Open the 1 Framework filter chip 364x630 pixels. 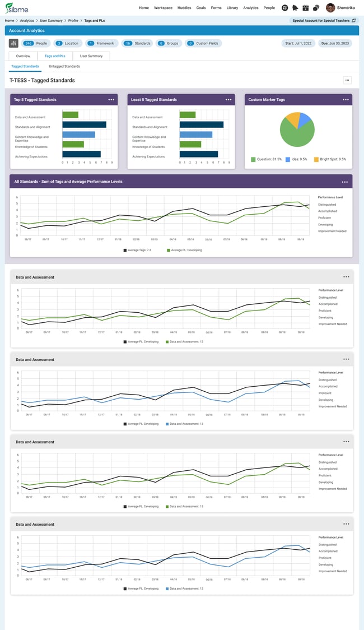tap(101, 43)
